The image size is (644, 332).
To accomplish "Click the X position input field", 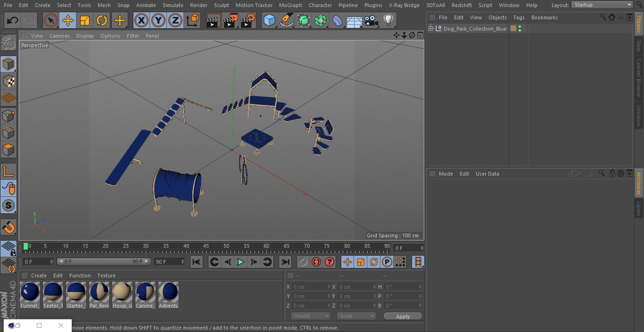I will point(311,287).
